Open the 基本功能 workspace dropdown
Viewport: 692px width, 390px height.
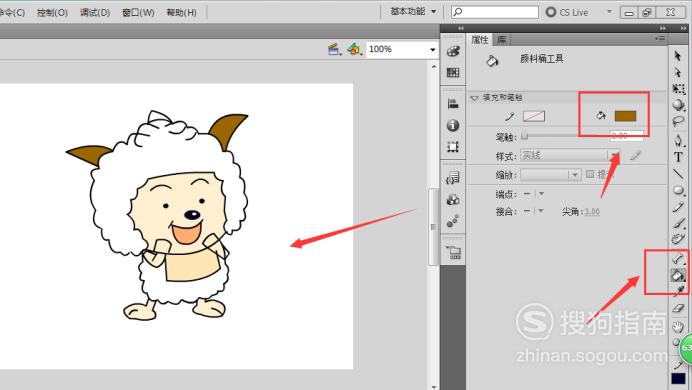point(413,11)
